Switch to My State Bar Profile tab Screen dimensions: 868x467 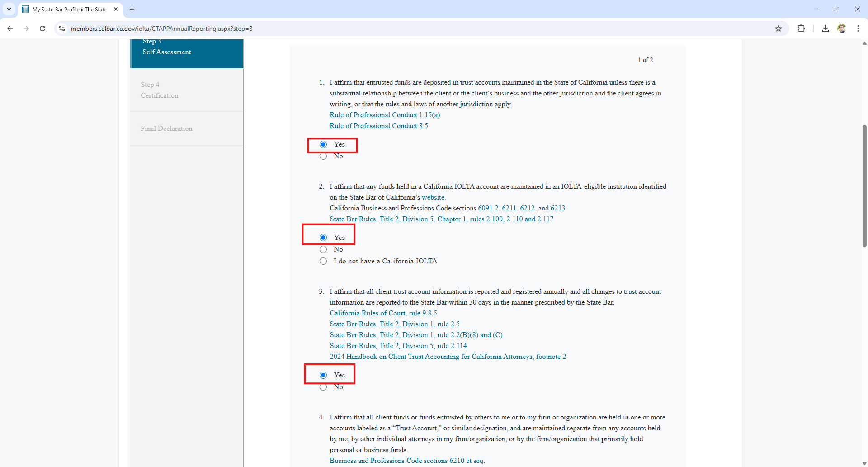click(x=70, y=9)
